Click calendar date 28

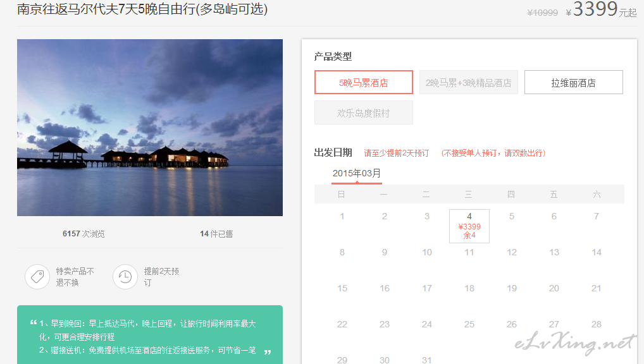pos(597,325)
